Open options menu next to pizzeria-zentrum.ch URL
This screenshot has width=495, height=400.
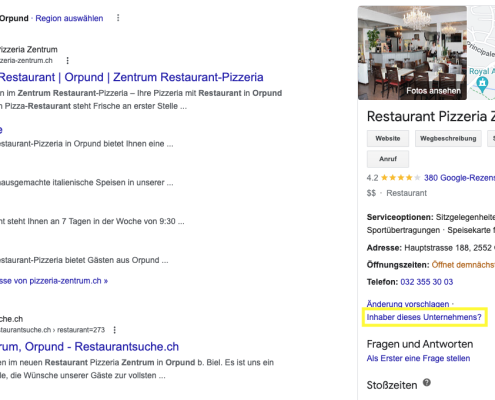pos(68,61)
